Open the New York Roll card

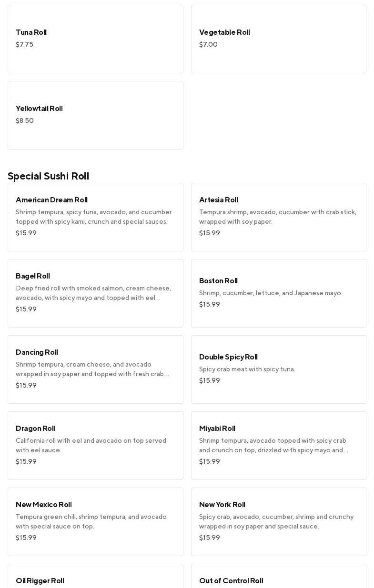(x=278, y=522)
